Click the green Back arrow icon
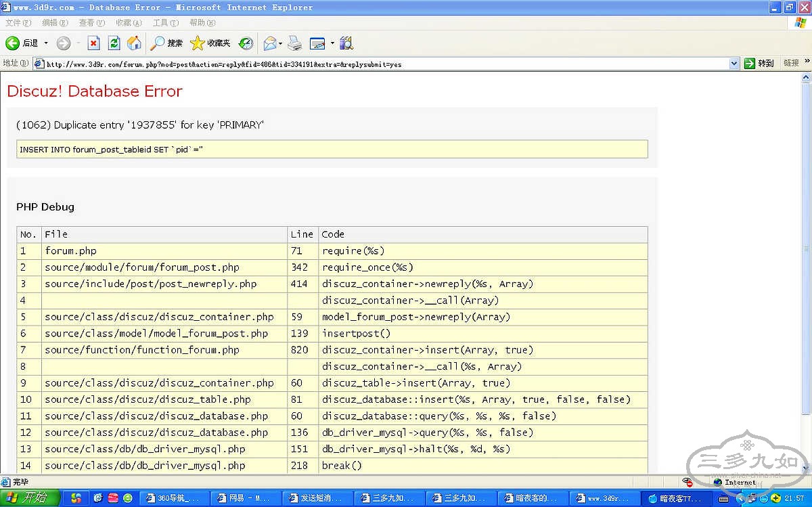This screenshot has width=812, height=507. 12,43
